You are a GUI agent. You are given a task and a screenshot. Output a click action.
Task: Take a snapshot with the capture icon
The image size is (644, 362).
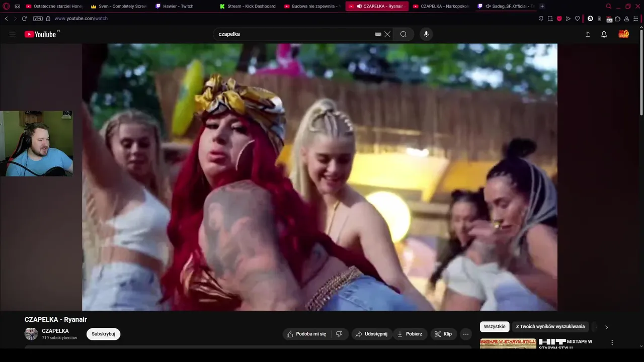click(x=550, y=19)
